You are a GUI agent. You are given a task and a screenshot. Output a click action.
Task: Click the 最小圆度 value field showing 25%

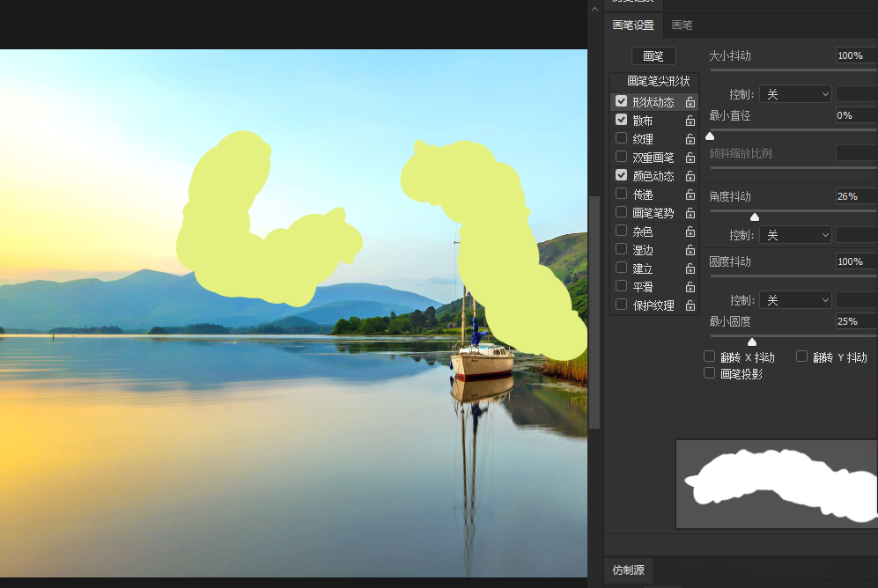(x=857, y=321)
